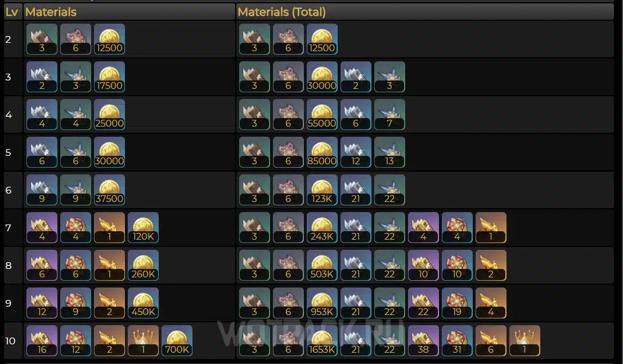Click the 120K coin icon in level 7 Materials
The height and width of the screenshot is (364, 623).
143,227
